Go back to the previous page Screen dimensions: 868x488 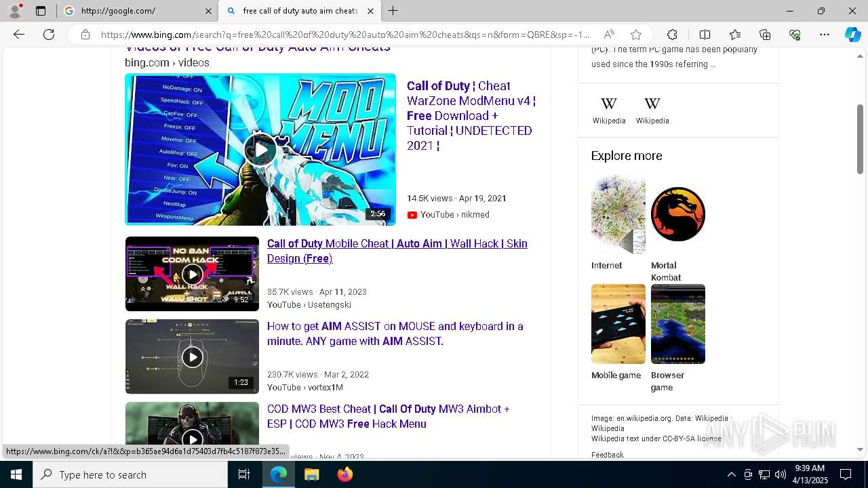tap(19, 35)
